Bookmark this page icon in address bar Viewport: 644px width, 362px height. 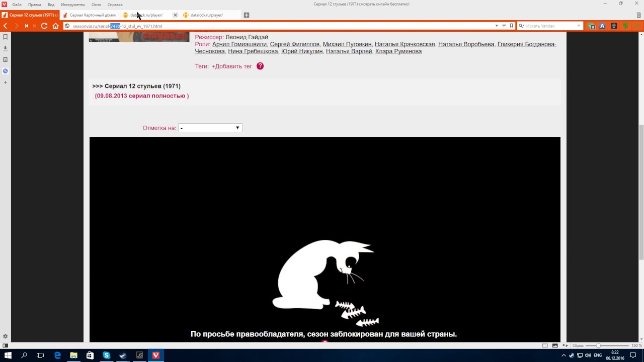pos(511,26)
